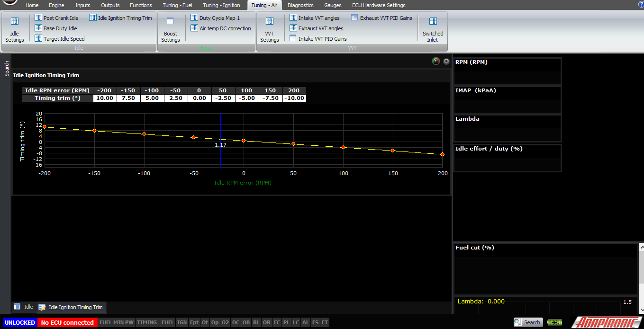Close the Idle Ignition Timing Trim panel
This screenshot has width=644, height=329.
[x=446, y=61]
